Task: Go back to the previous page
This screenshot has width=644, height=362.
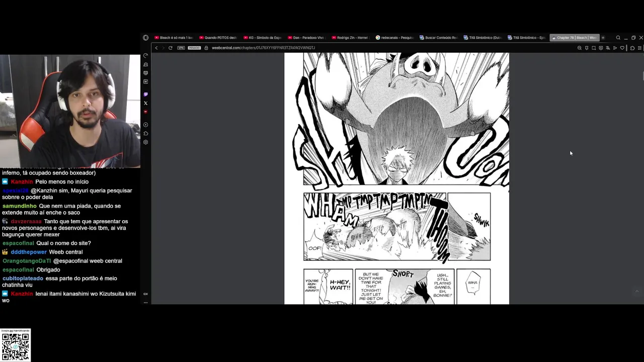Action: point(156,48)
